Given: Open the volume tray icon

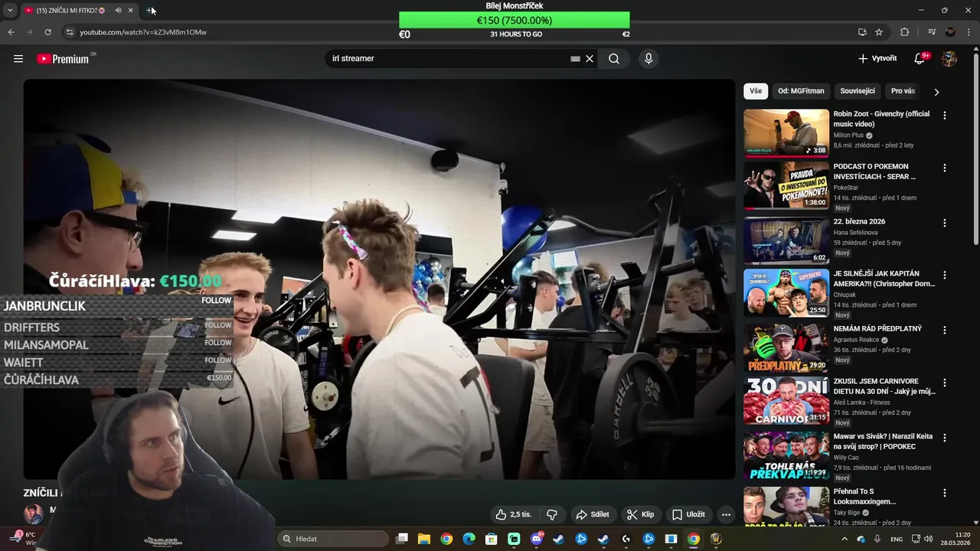Looking at the screenshot, I should click(929, 539).
